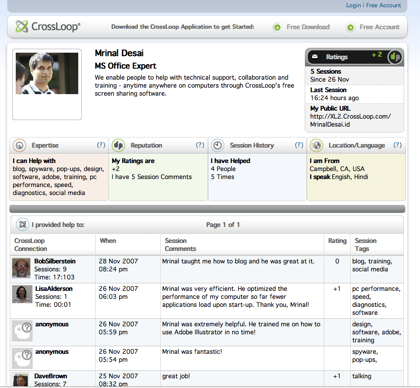Click the CrossLoop logo icon

[x=22, y=27]
